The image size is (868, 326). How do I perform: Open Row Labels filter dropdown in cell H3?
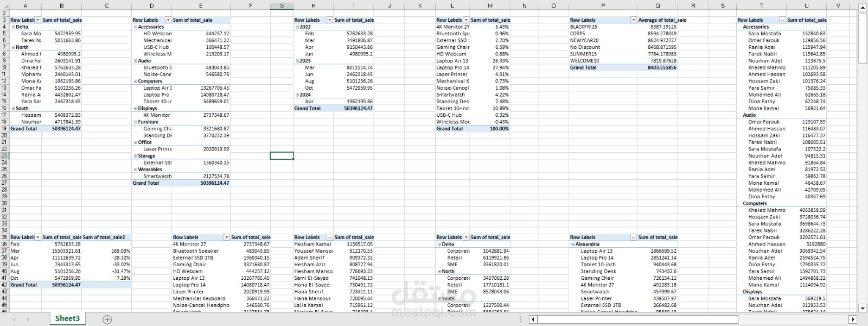(x=329, y=20)
